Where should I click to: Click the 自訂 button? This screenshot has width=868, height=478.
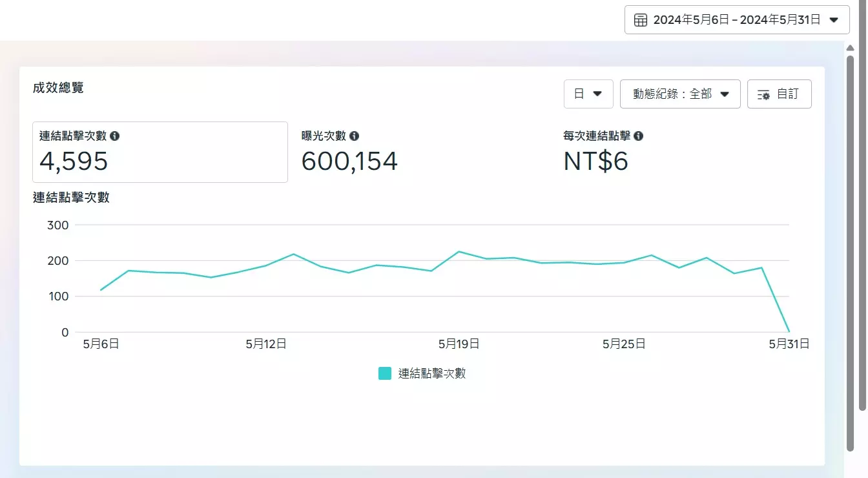tap(779, 94)
